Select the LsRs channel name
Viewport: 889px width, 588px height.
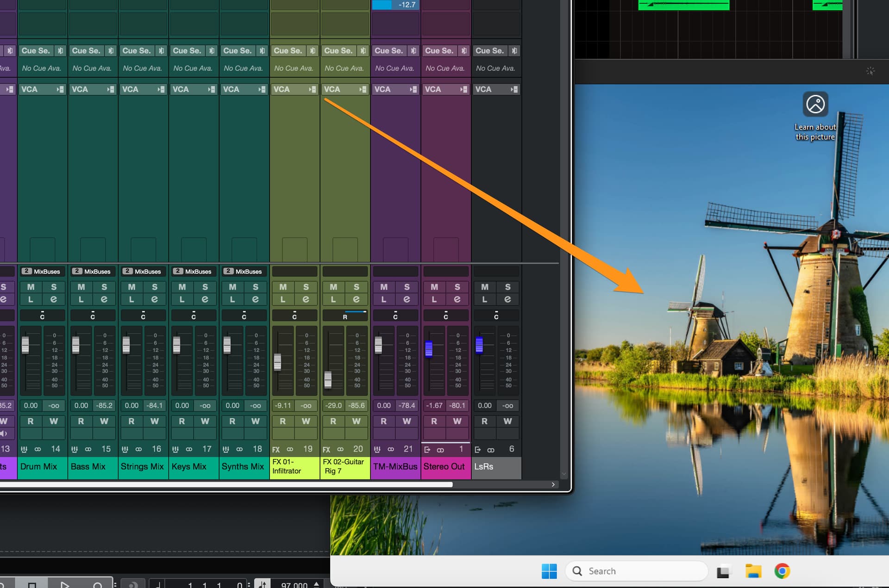click(496, 467)
